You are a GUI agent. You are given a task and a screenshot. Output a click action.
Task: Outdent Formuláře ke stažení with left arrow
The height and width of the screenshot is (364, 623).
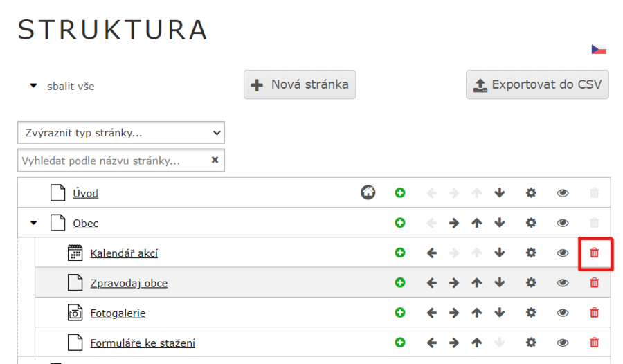(432, 343)
